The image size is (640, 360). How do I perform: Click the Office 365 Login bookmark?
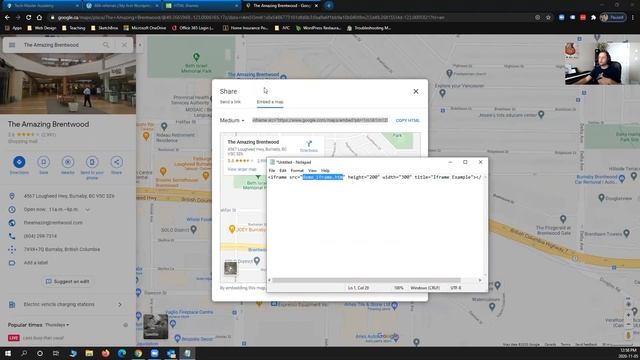pyautogui.click(x=193, y=28)
